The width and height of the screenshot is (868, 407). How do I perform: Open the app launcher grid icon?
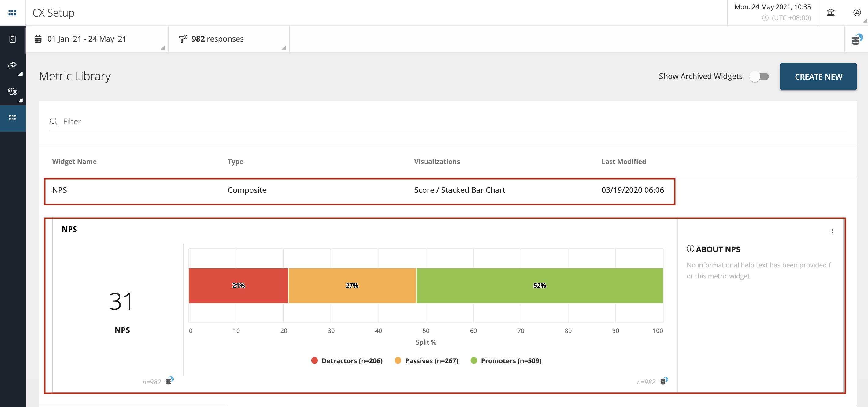(x=12, y=13)
